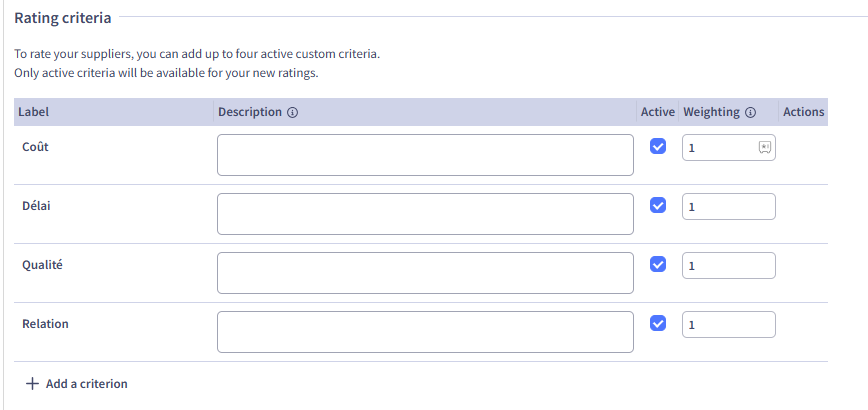Uncheck the Active checkbox for Coût

point(658,147)
